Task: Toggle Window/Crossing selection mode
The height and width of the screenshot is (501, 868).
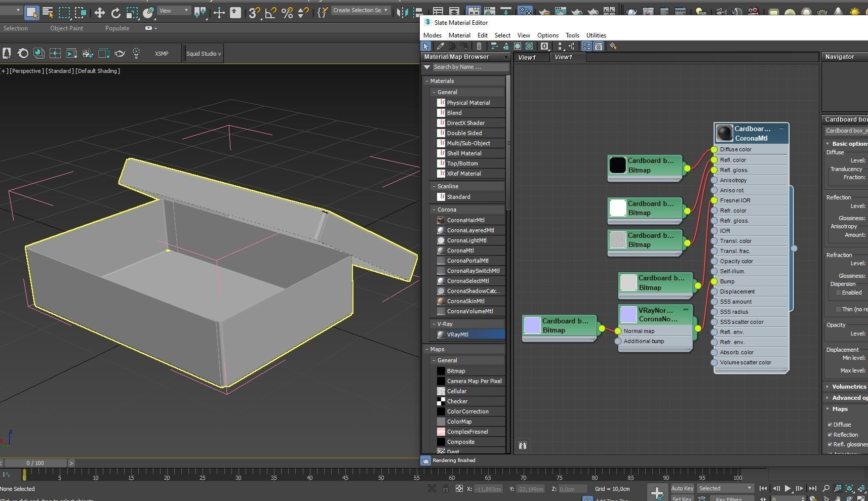Action: tap(81, 13)
